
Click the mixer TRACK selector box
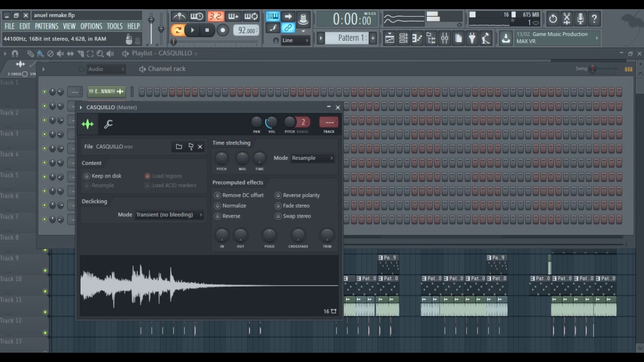point(329,122)
